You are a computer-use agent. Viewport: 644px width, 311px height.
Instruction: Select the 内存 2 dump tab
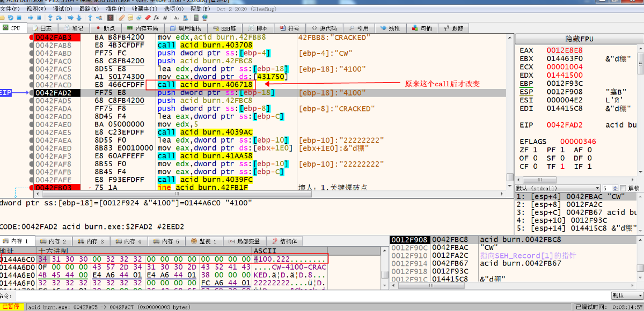[x=54, y=241]
